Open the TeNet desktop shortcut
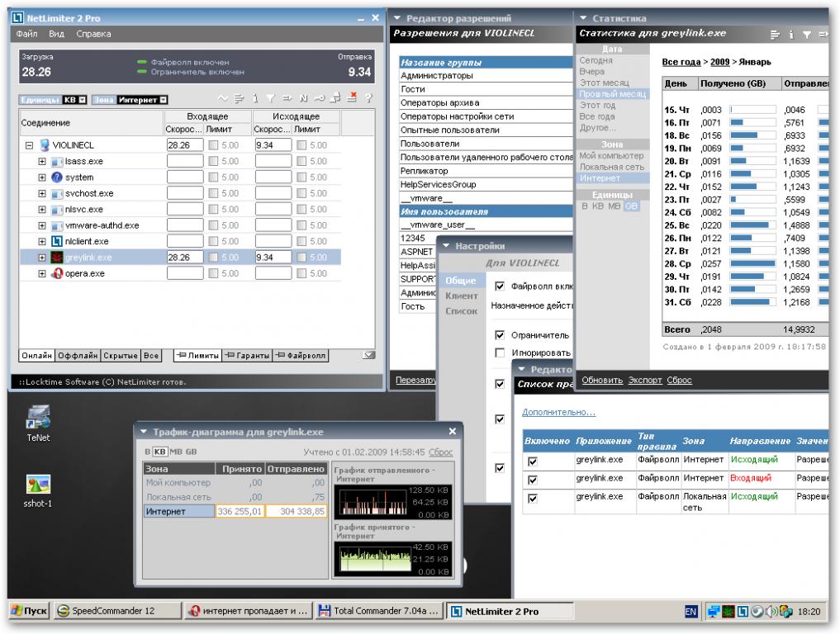Screen dimensions: 840x634 (38, 417)
